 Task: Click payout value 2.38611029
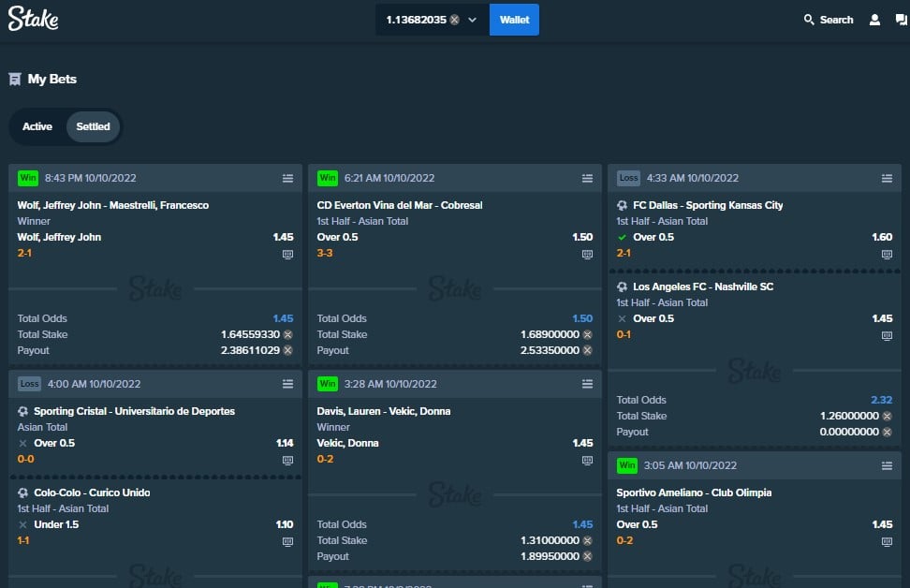250,350
